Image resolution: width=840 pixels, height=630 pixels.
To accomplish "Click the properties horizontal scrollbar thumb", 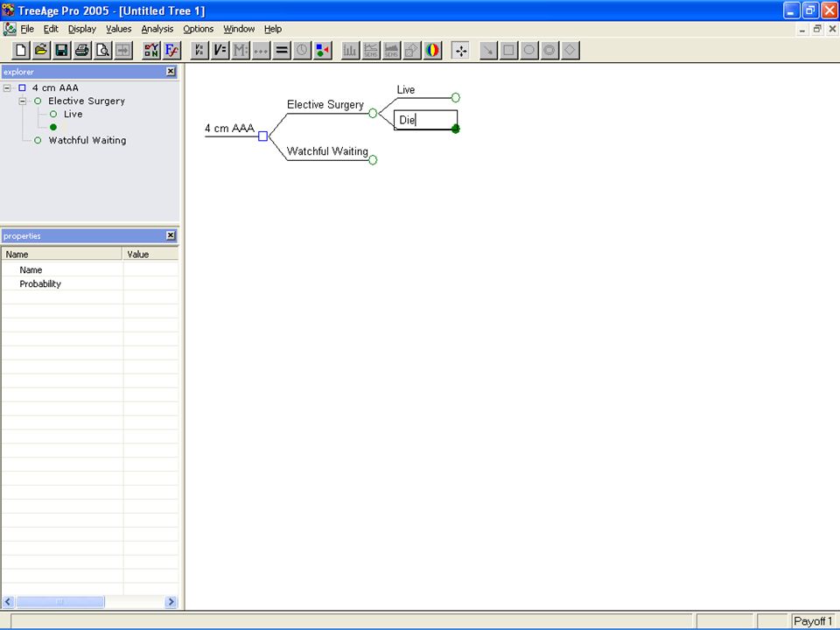I will (x=60, y=602).
